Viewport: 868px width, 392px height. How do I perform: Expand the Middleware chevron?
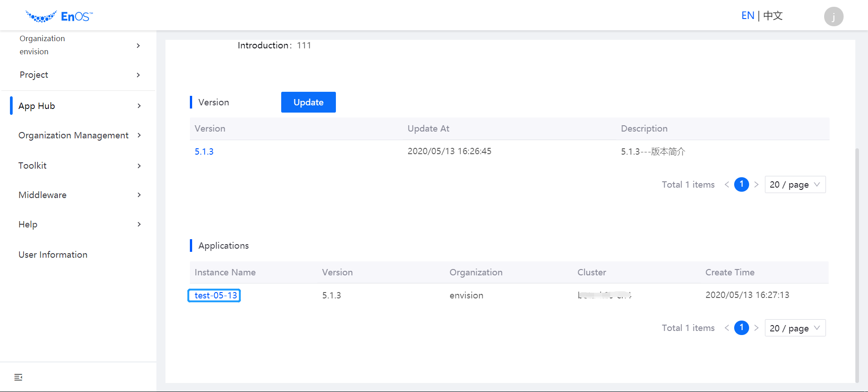pos(139,195)
